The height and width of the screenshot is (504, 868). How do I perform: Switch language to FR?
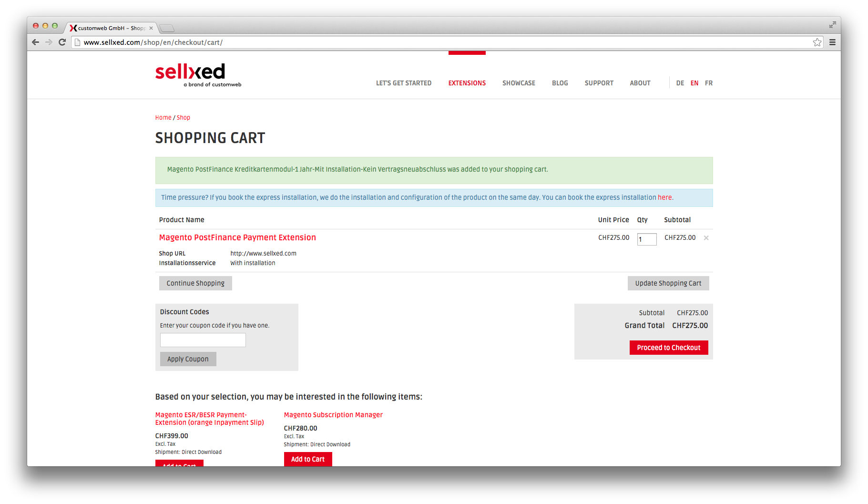tap(709, 83)
